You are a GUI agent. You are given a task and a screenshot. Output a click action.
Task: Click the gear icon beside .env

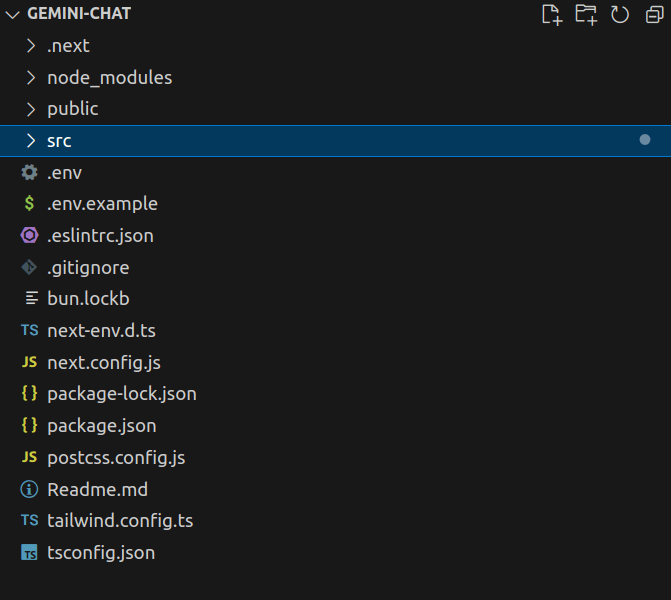pyautogui.click(x=30, y=172)
